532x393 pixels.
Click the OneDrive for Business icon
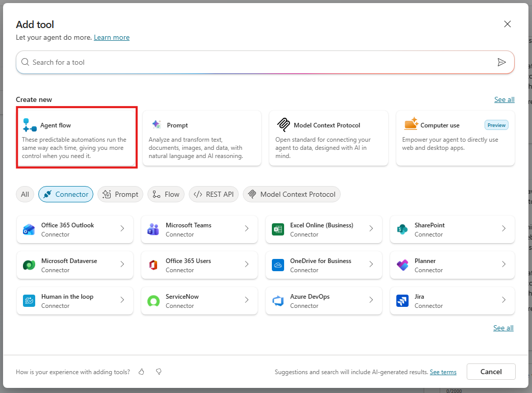point(278,265)
